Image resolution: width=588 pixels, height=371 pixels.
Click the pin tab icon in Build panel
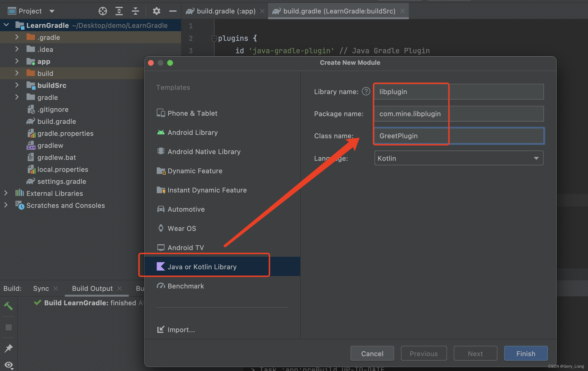tap(9, 348)
